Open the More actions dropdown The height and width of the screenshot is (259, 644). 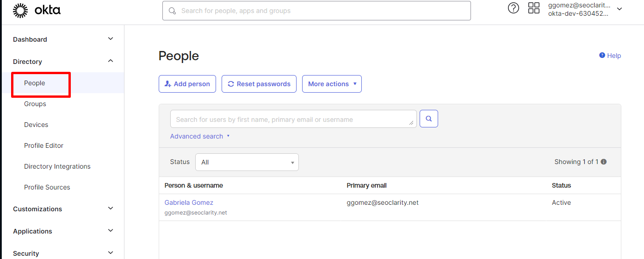point(332,84)
